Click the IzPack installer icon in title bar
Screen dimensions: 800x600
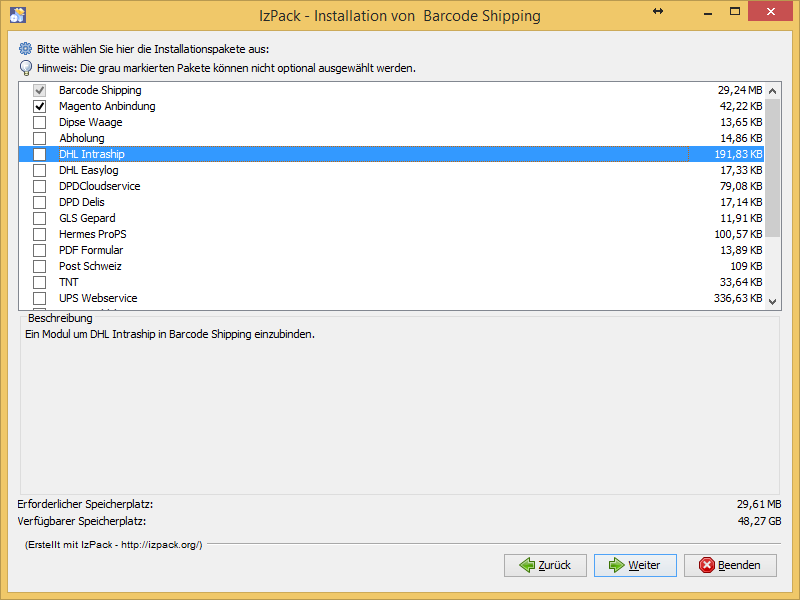tap(17, 15)
